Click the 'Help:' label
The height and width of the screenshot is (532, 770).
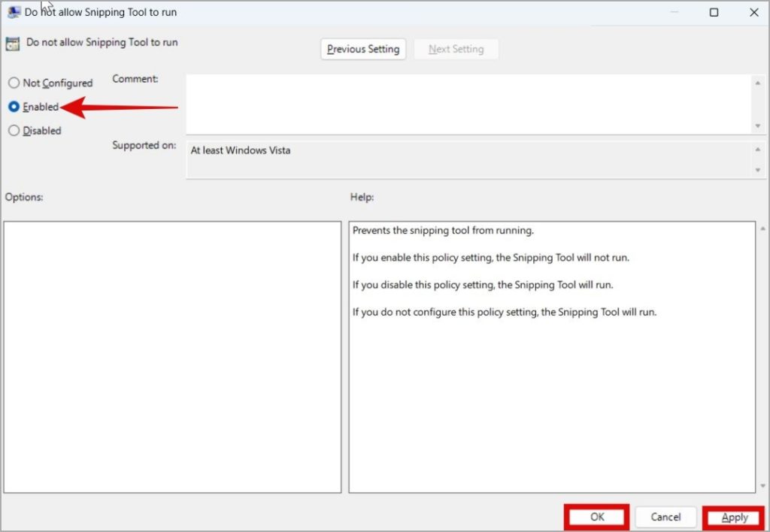(362, 197)
